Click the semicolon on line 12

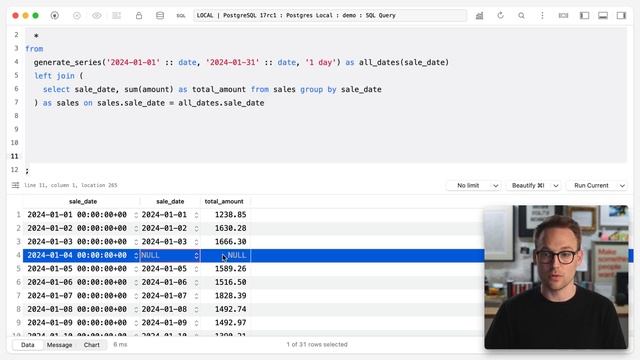[27, 171]
